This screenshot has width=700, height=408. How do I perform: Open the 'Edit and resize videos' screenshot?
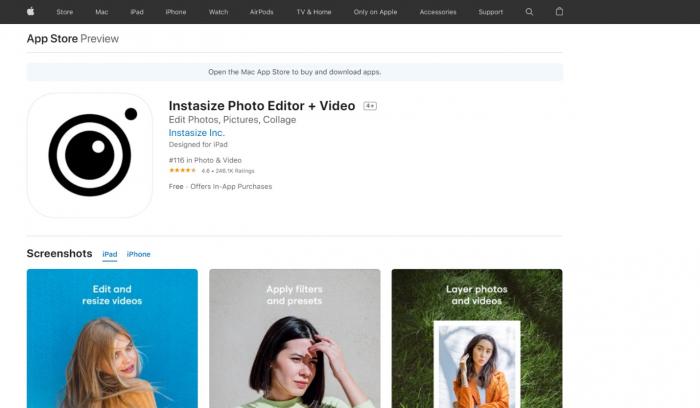tap(112, 338)
